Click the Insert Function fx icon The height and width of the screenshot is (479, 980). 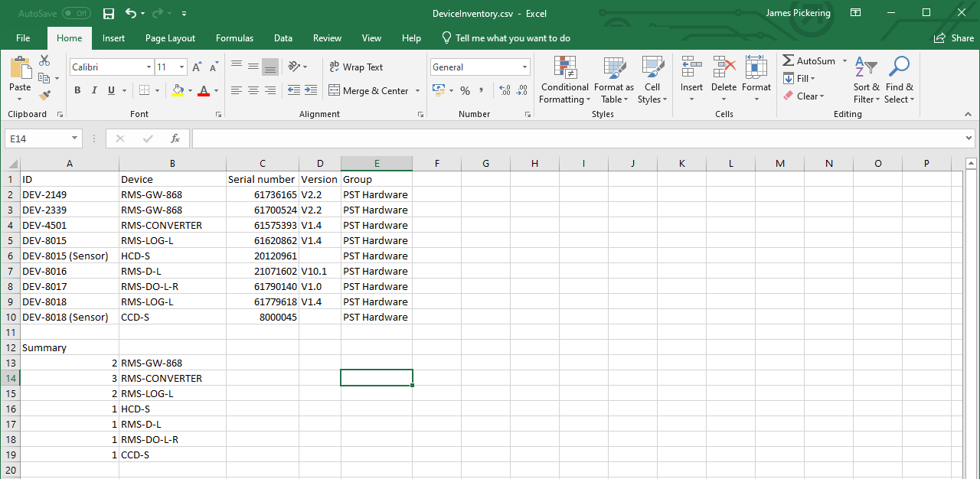click(175, 138)
